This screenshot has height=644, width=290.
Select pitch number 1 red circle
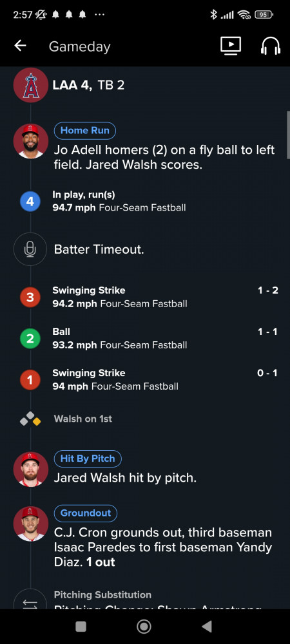(x=30, y=380)
